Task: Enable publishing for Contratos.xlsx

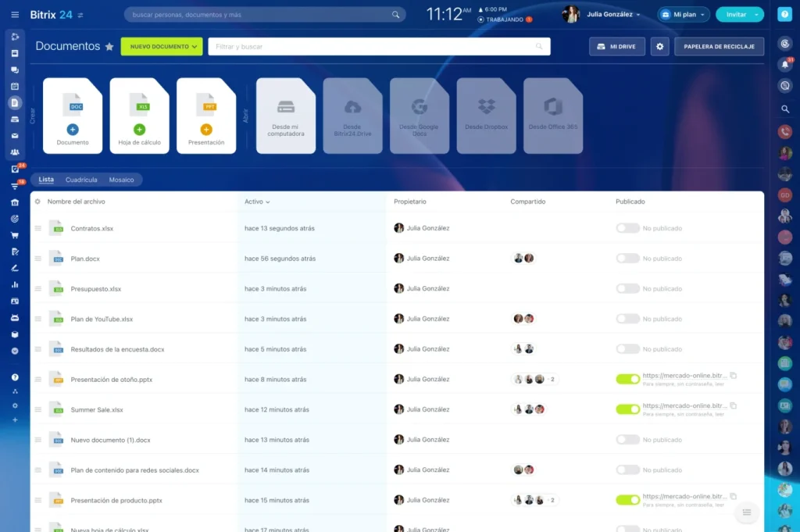Action: [628, 227]
